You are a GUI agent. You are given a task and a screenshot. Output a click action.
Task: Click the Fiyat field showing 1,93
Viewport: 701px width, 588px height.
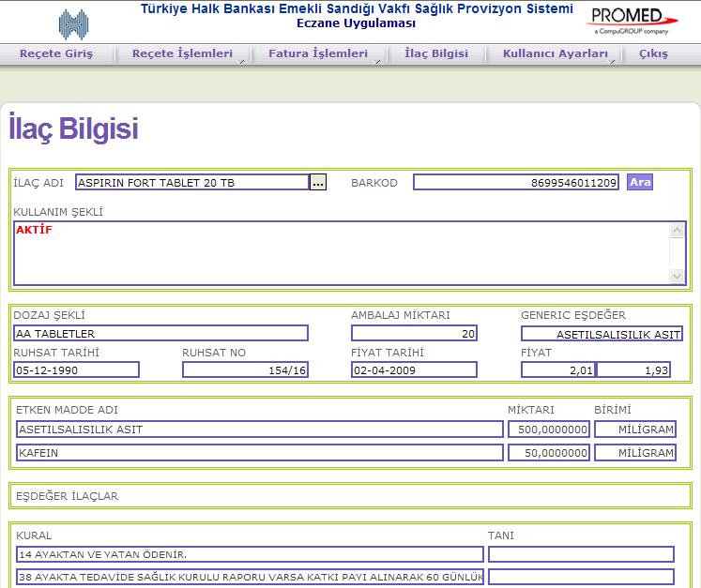tap(633, 369)
